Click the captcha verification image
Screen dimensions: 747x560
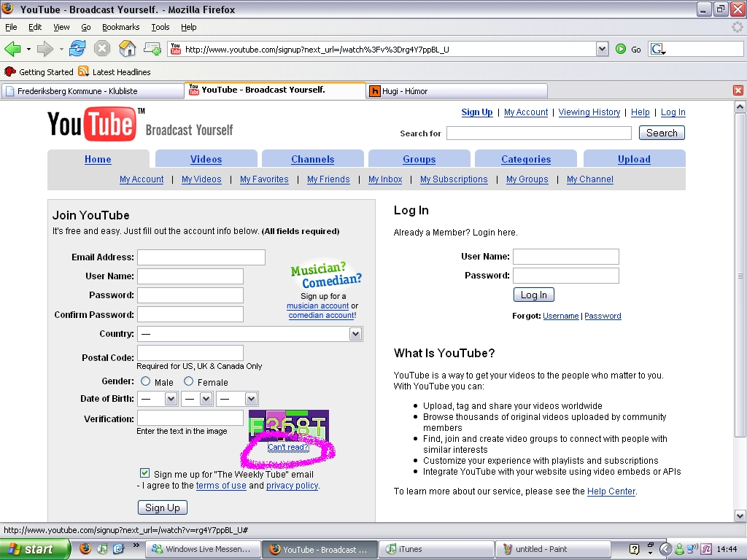(x=288, y=425)
